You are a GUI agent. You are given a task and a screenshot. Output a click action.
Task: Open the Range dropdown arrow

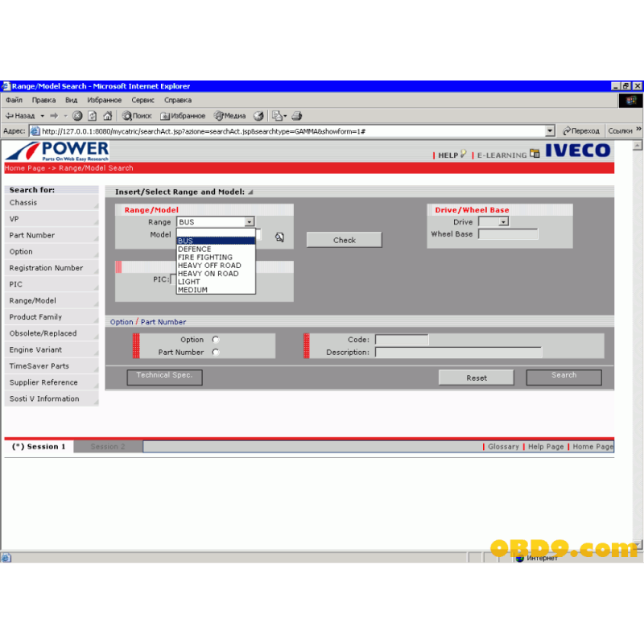(250, 222)
